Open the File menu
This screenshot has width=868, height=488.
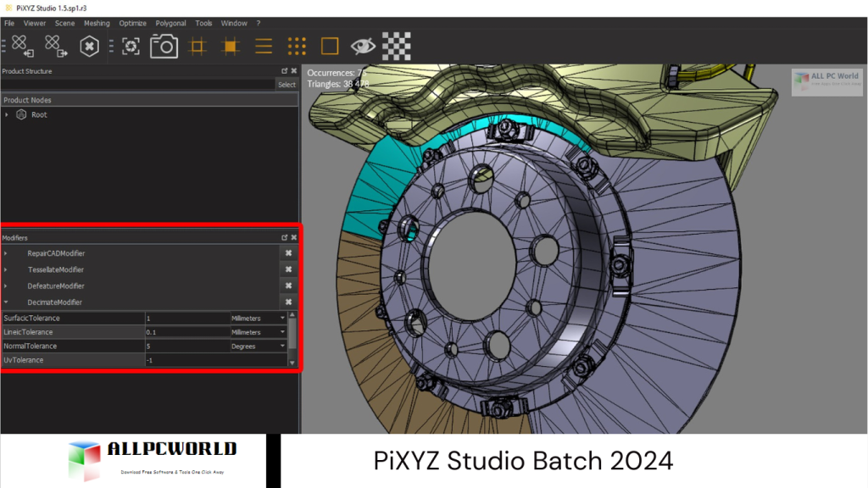pos(9,23)
